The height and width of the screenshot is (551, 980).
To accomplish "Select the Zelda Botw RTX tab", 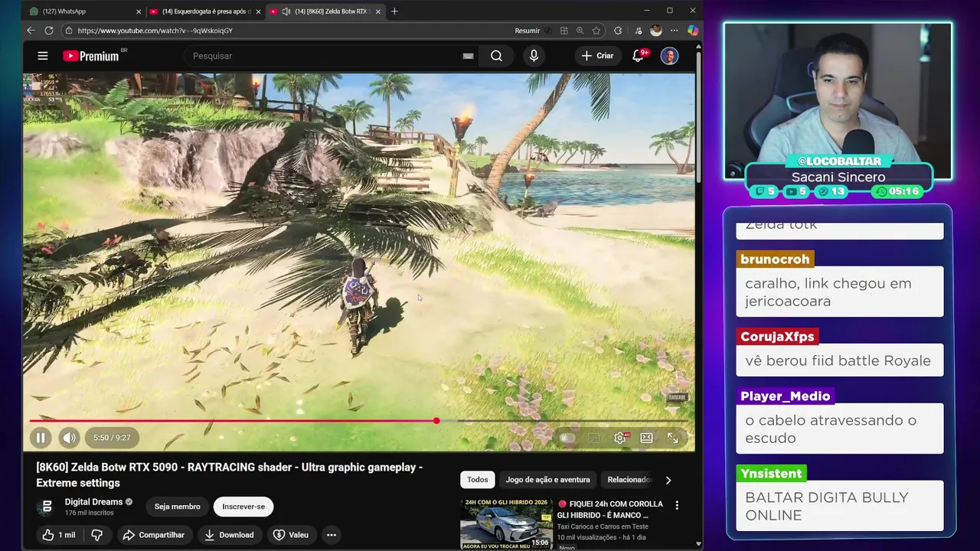I will click(x=325, y=11).
